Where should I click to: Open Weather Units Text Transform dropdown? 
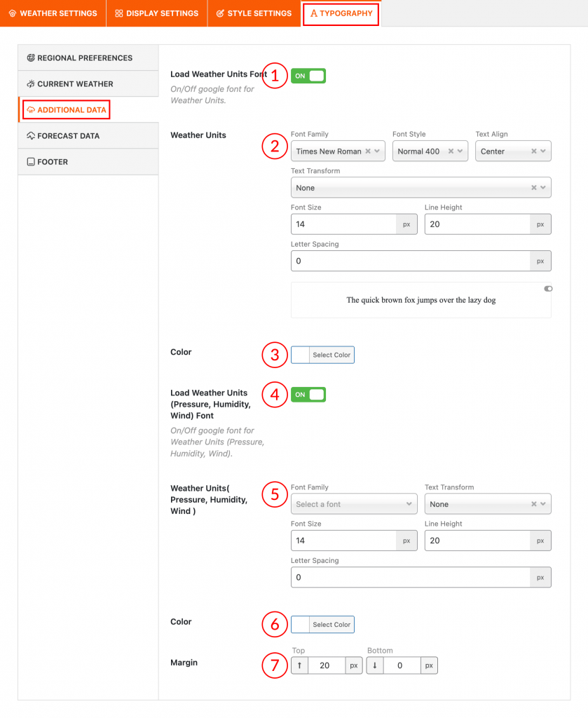click(421, 188)
